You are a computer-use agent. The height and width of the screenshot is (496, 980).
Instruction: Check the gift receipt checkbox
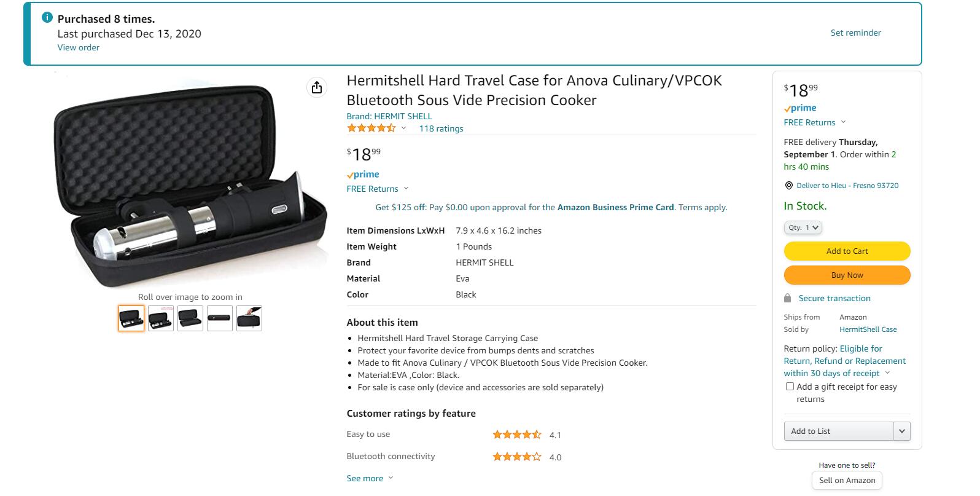(x=790, y=387)
